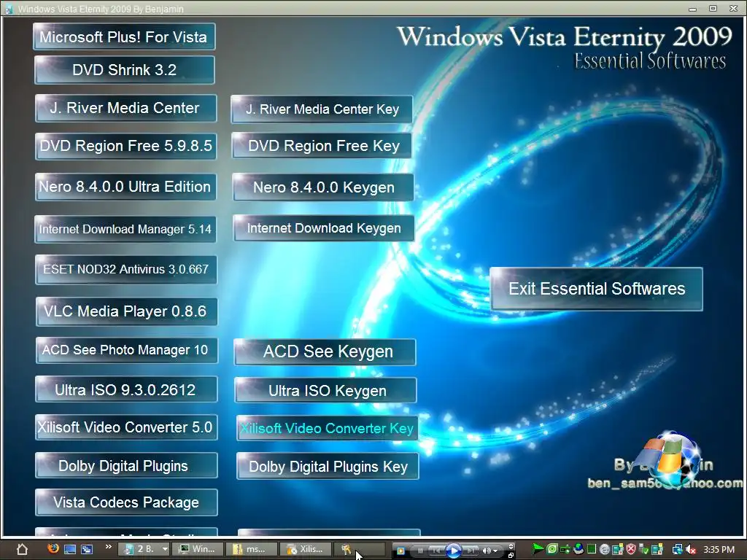Open DVD Region Free Key
The width and height of the screenshot is (747, 560).
[322, 146]
